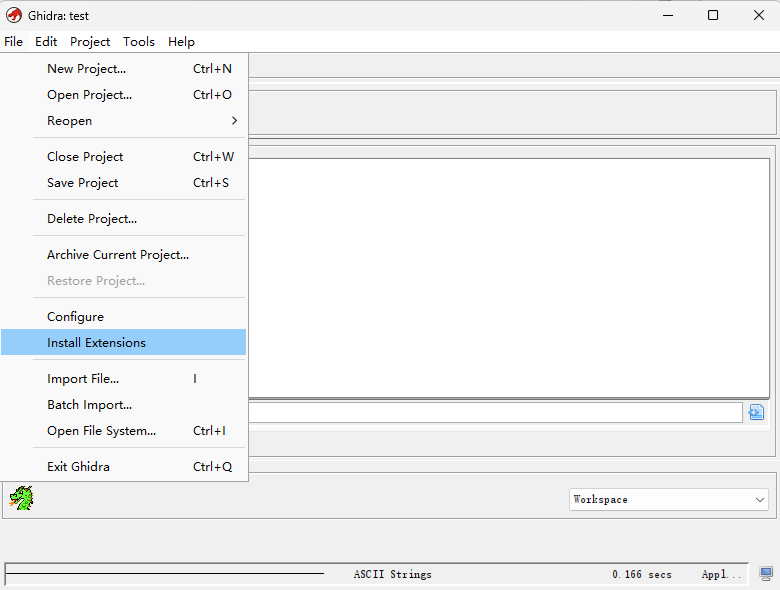Open the Workspace dropdown
Screen dimensions: 780x590
click(668, 499)
